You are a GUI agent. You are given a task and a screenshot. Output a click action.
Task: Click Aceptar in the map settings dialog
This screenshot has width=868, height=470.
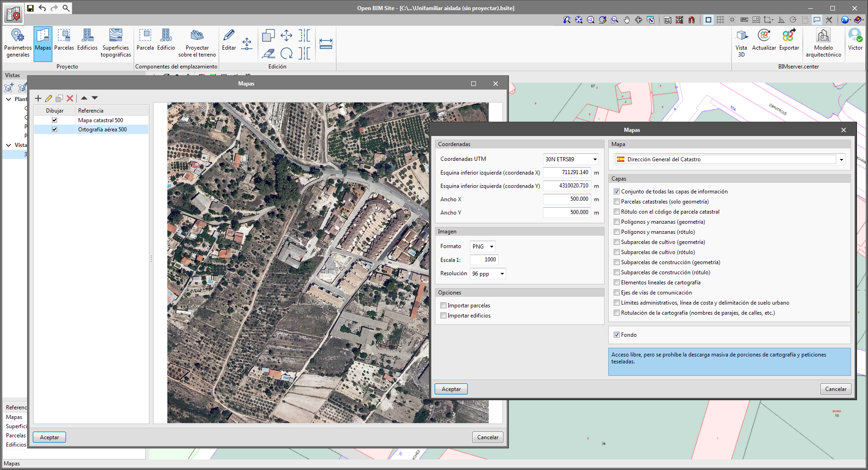(x=451, y=389)
